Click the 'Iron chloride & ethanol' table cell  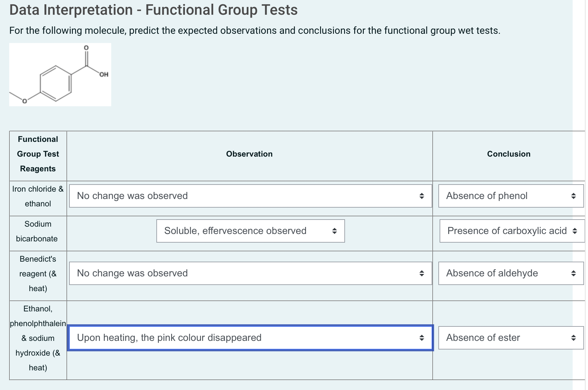pos(37,196)
